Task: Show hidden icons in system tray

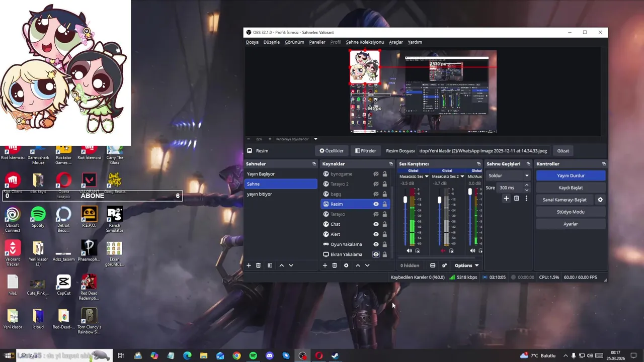Action: [x=566, y=355]
